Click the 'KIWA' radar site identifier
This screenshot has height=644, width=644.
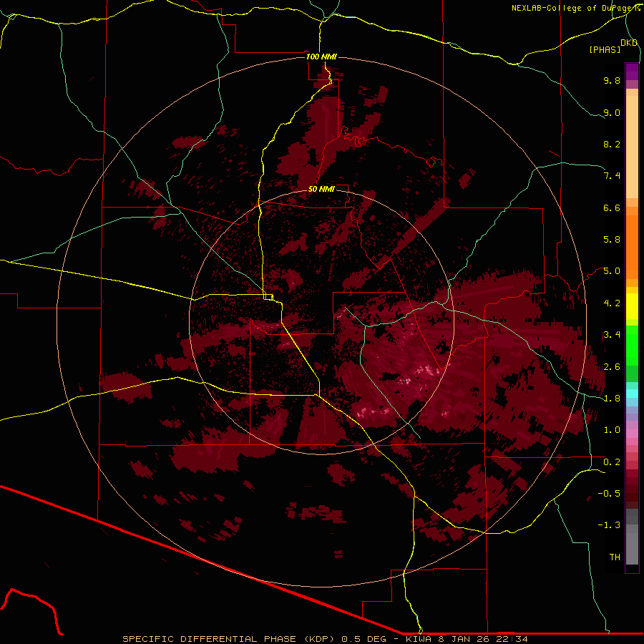click(419, 639)
